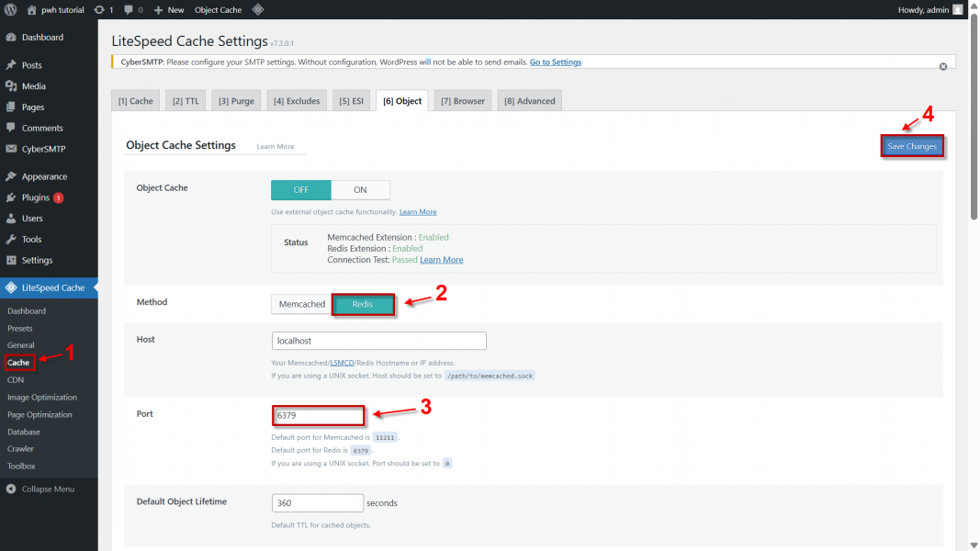Open Go to Settings link in notice
Viewport: 980px width, 551px height.
555,62
